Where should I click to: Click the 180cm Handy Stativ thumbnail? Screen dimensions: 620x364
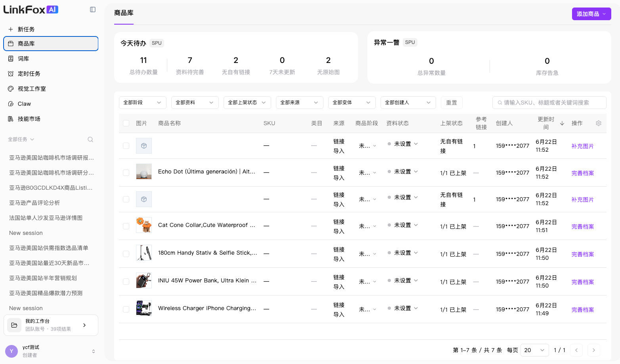[144, 253]
